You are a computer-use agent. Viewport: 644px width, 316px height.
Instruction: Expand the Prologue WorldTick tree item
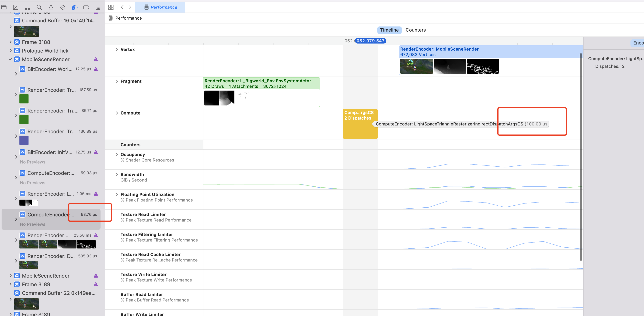pos(10,51)
